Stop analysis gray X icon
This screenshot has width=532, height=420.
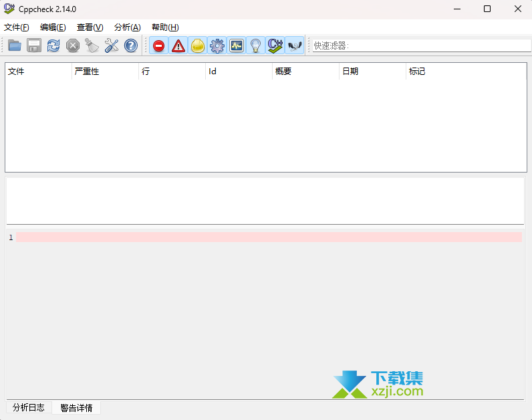click(73, 45)
